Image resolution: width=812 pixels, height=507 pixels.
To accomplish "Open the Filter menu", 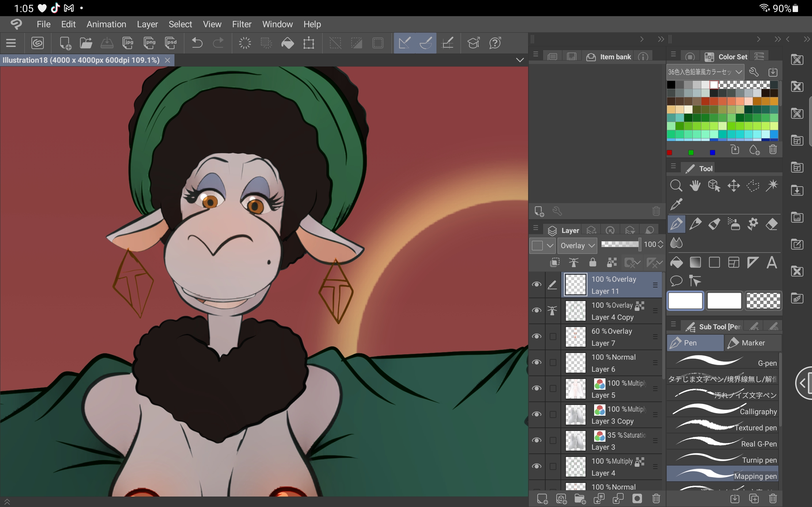I will coord(242,24).
